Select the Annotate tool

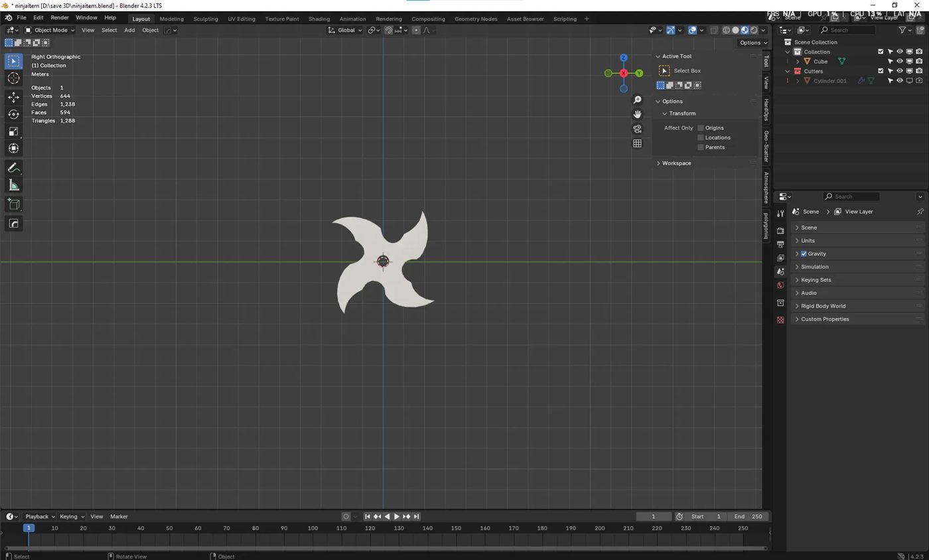coord(13,168)
